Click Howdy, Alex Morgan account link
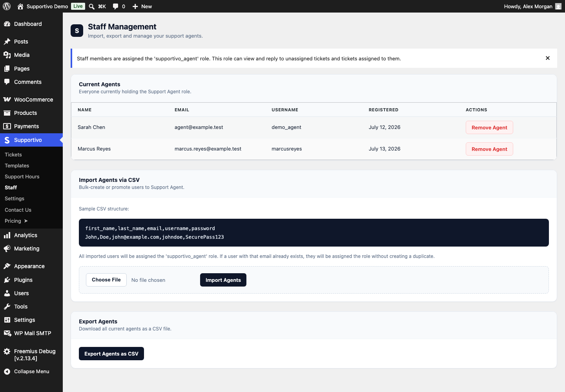Screen dimensions: 565x392 pyautogui.click(x=528, y=6)
